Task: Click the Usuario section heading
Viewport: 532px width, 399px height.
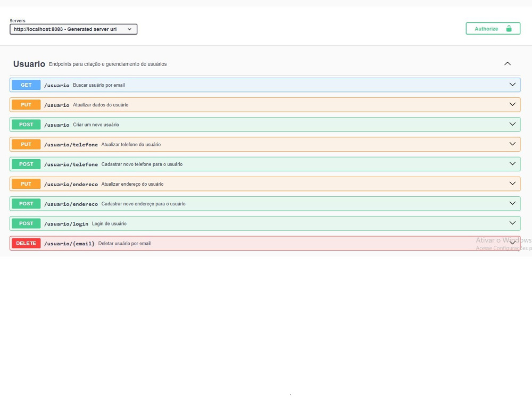Action: click(29, 64)
